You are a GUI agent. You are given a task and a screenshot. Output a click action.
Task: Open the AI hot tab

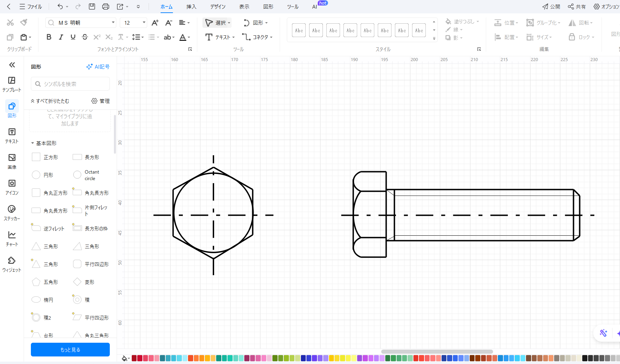pyautogui.click(x=315, y=7)
